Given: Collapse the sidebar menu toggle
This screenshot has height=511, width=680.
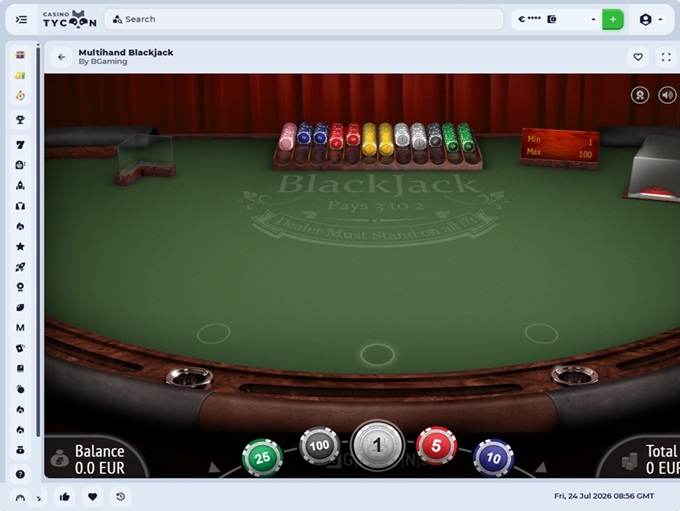Looking at the screenshot, I should [21, 20].
